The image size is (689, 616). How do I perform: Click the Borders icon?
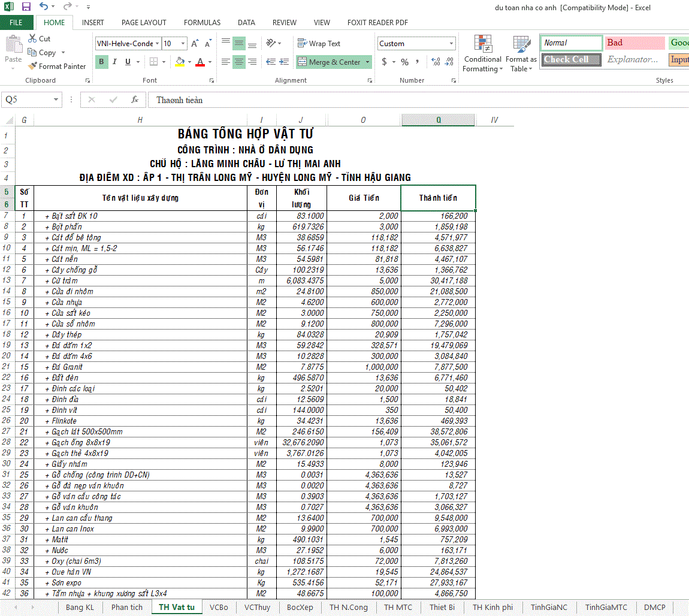coord(154,62)
